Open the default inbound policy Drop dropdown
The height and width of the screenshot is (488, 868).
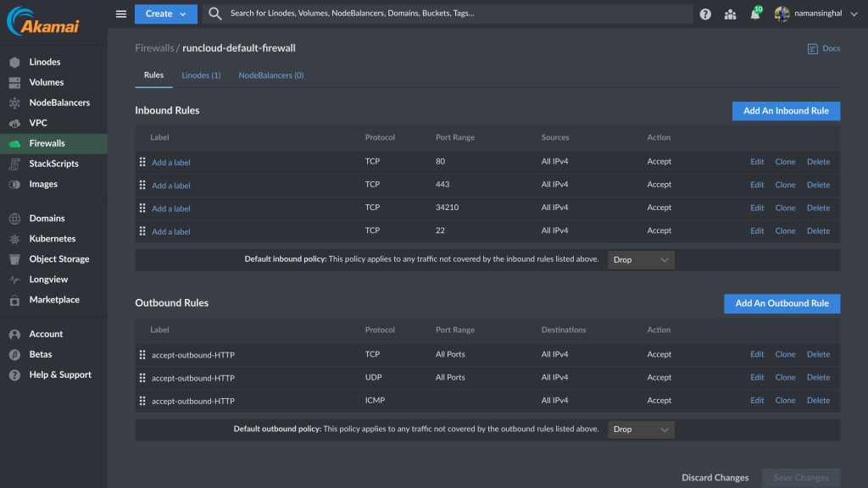[x=641, y=260]
